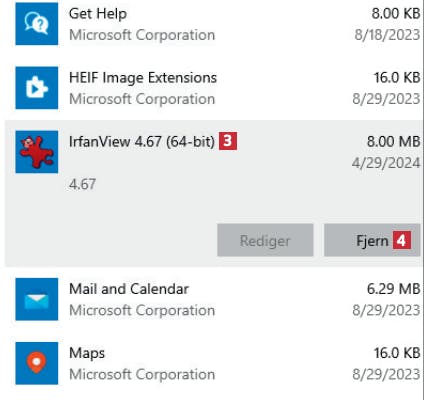Click the HEIF Image Extensions puzzle icon
The height and width of the screenshot is (400, 424).
pyautogui.click(x=37, y=88)
